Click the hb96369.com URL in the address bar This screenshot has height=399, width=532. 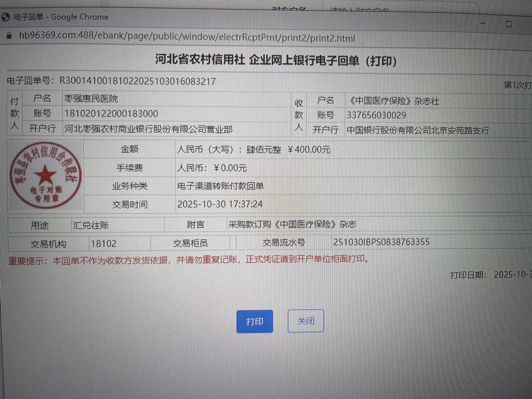tap(186, 37)
